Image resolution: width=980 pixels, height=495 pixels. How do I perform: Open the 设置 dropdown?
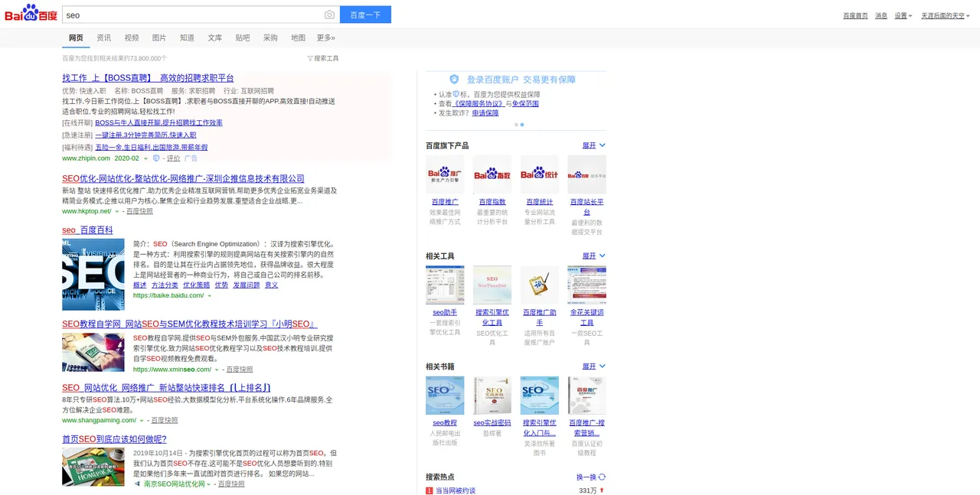pyautogui.click(x=903, y=15)
